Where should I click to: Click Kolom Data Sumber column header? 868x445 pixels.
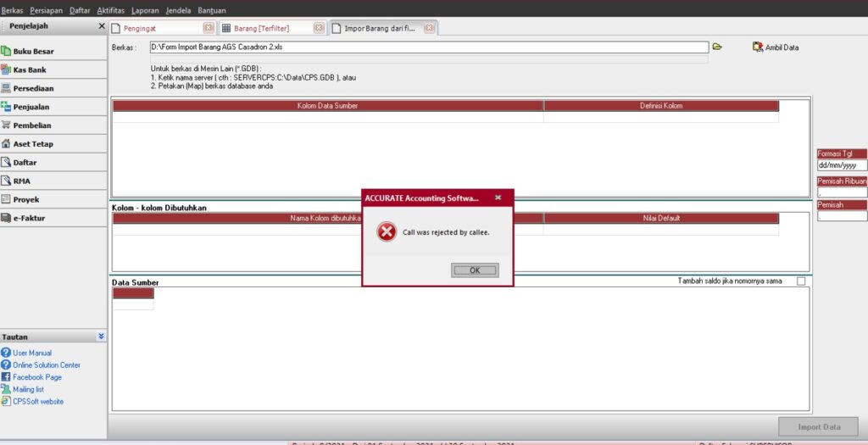328,106
